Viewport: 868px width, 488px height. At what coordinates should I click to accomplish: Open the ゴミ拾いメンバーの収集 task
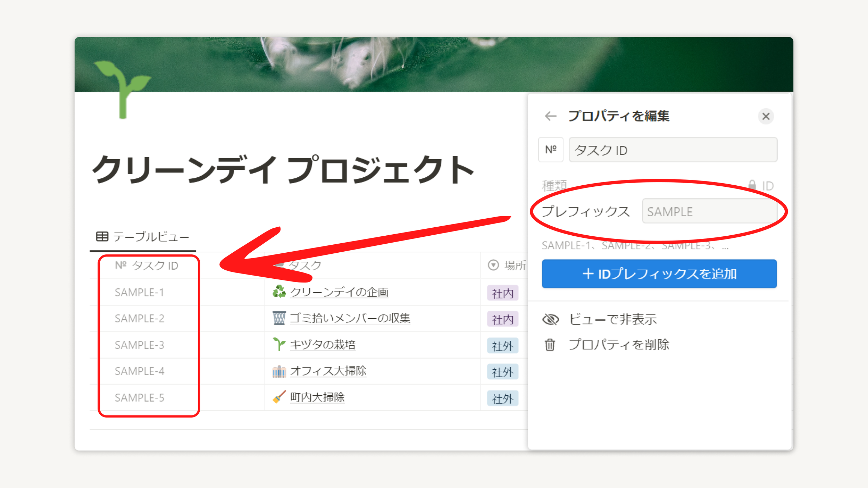coord(350,318)
